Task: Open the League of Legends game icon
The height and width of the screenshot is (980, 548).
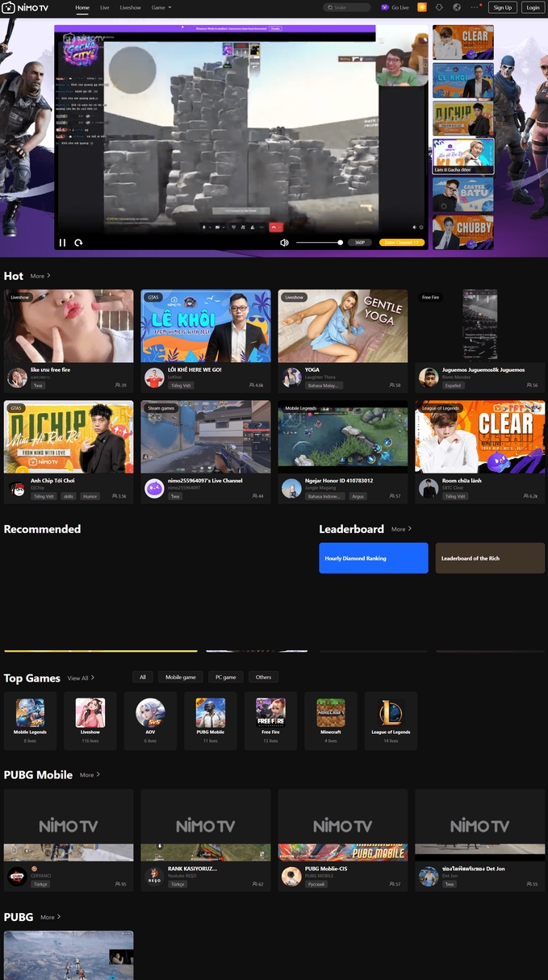Action: 391,713
